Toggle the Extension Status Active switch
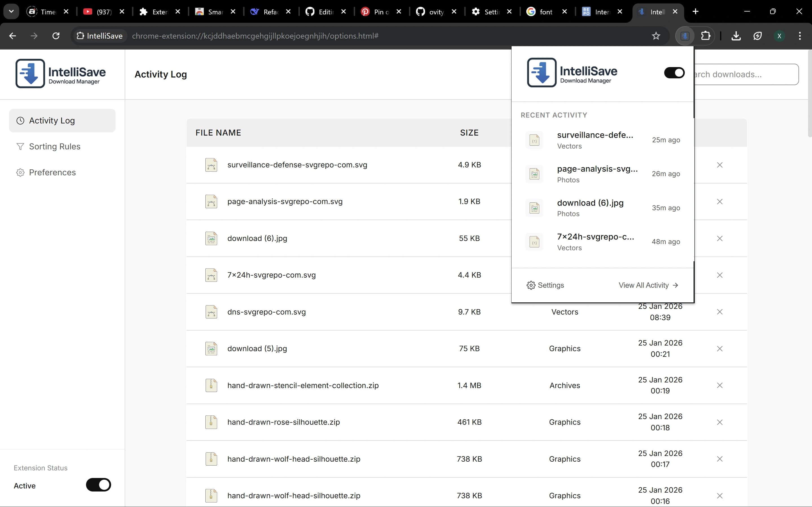 (98, 485)
